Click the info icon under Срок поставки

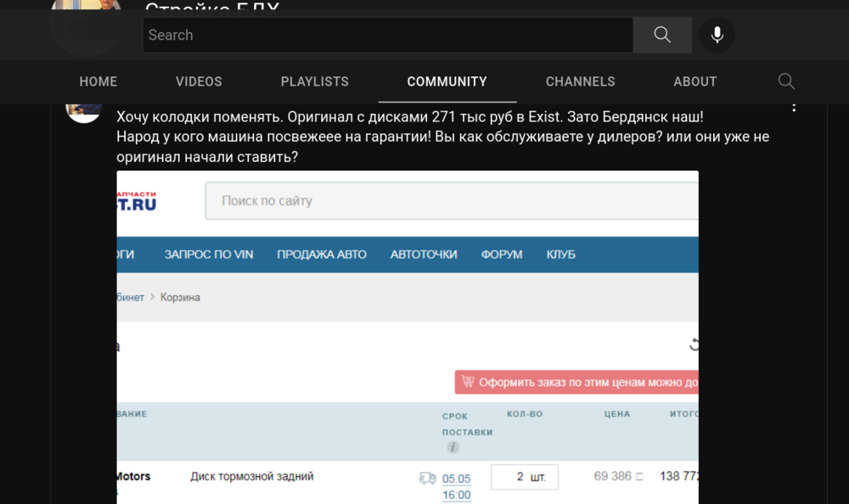coord(453,447)
